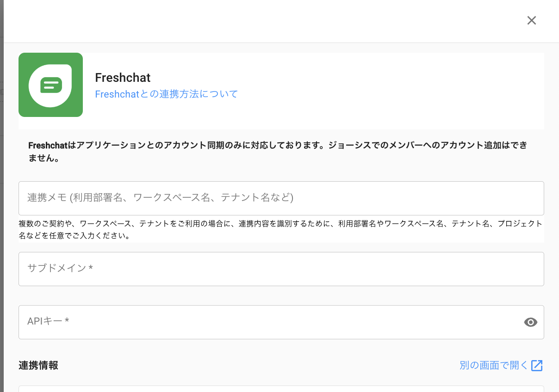Click the white chat bubble inside the logo

50,86
